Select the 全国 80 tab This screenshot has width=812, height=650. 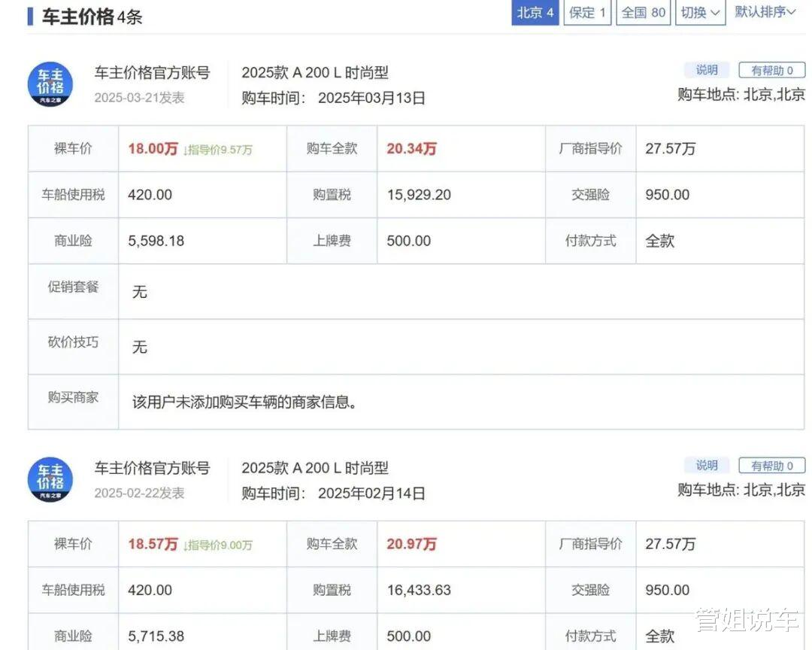coord(643,12)
